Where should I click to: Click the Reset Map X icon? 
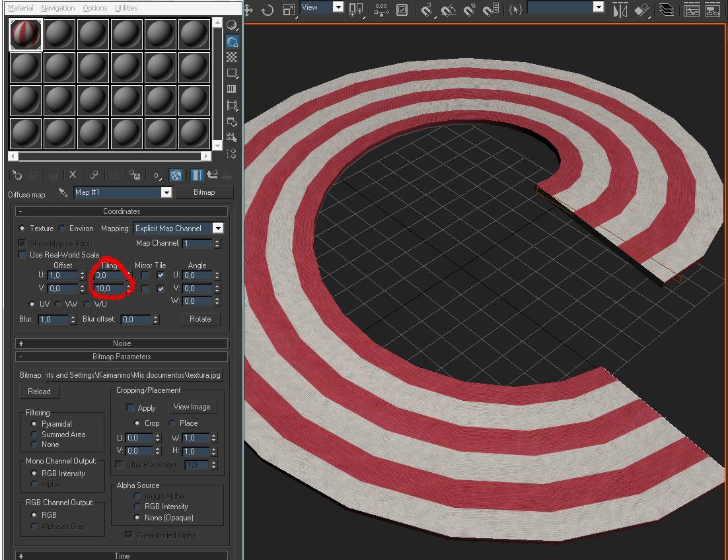click(x=73, y=175)
